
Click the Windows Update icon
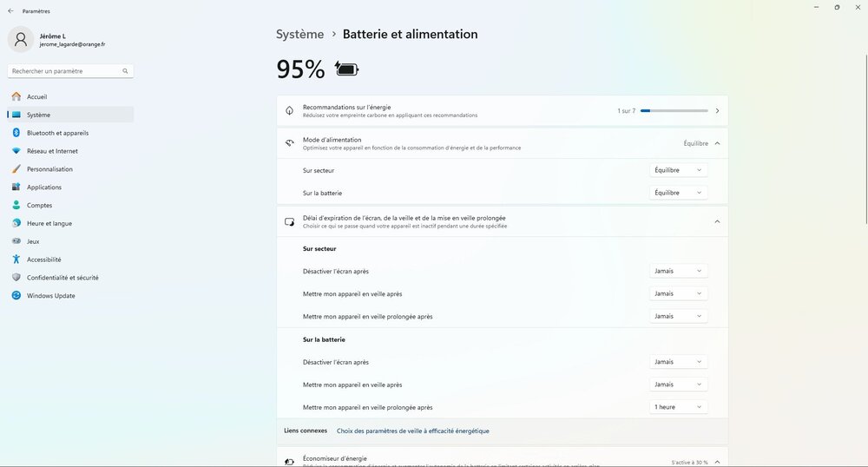coord(16,296)
